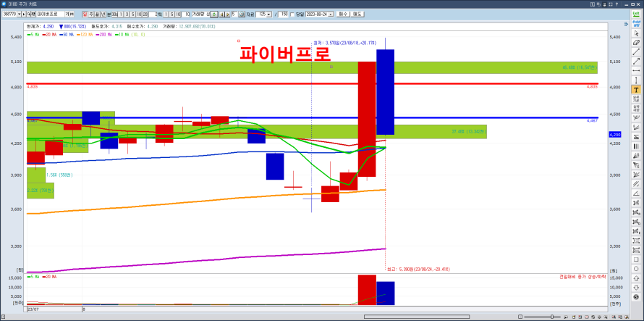Screen dimensions: 644x321
Task: Select the 20-minute interval button
Action: point(145,14)
